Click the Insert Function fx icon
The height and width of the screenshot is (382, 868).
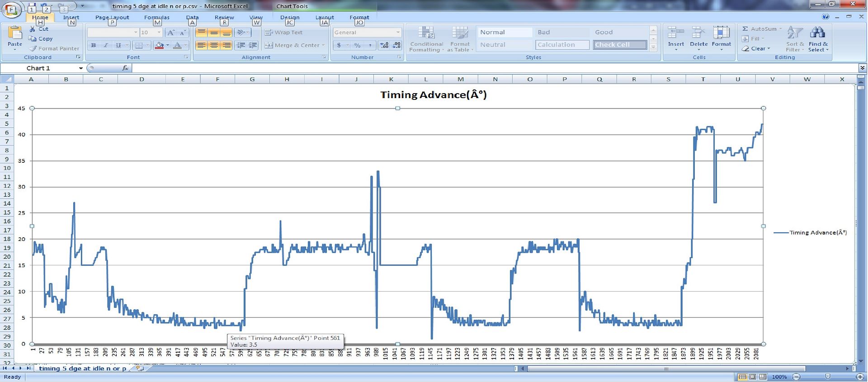tap(125, 68)
